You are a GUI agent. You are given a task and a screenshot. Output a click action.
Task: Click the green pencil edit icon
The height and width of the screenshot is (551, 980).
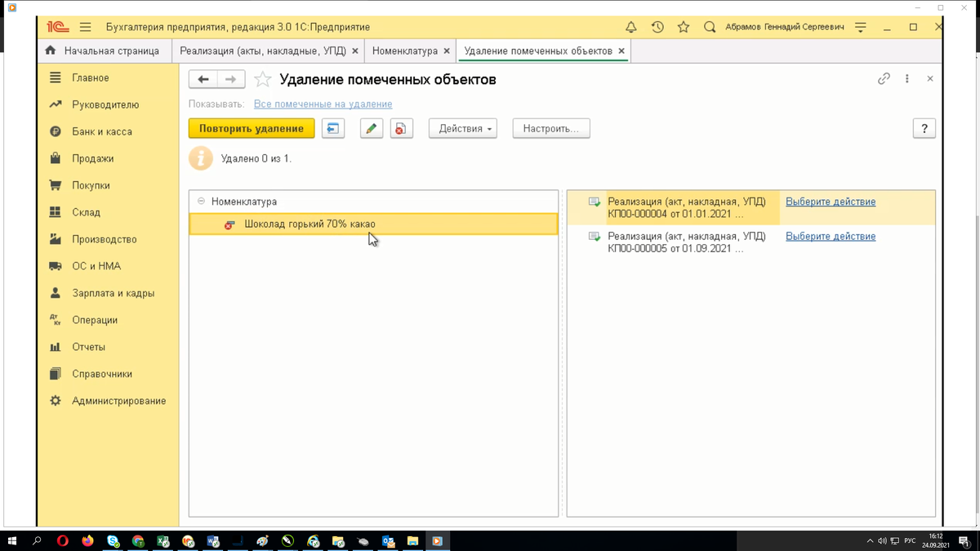pos(372,129)
